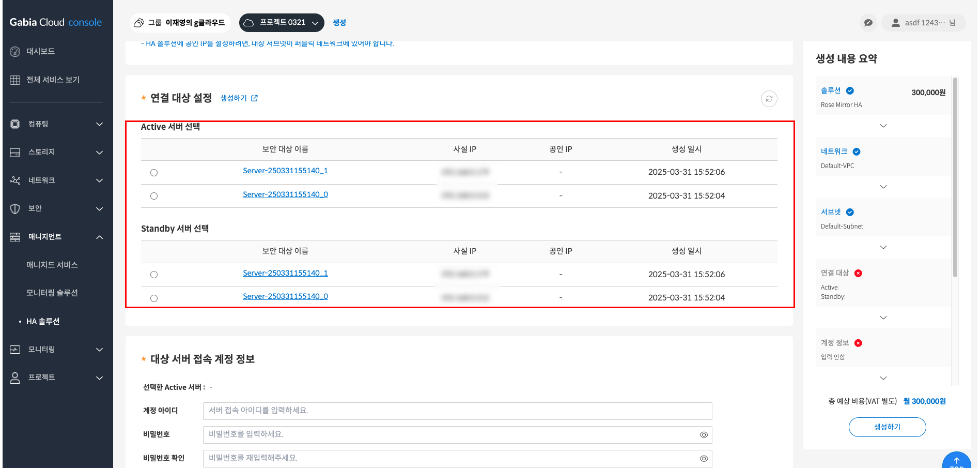The image size is (980, 468).
Task: Expand chevron below 연결 대상 summary
Action: tap(883, 318)
